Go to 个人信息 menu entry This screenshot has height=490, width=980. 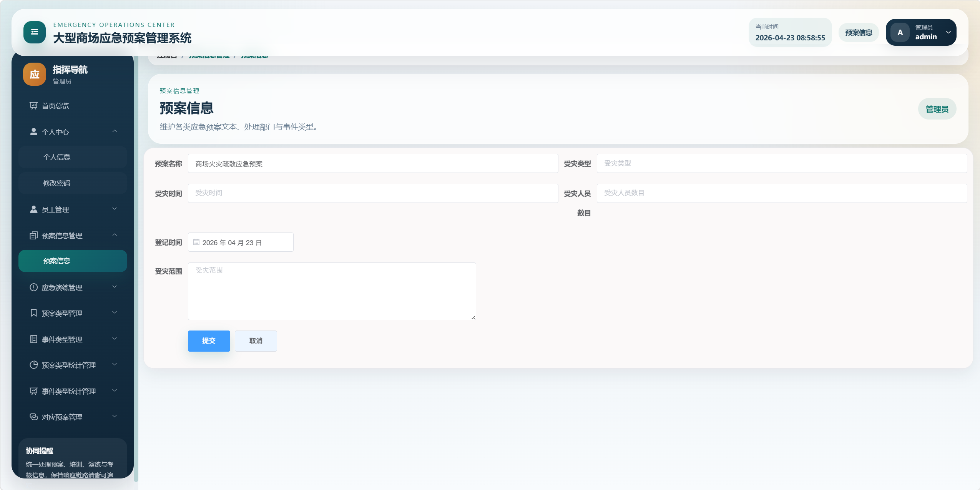(73, 157)
